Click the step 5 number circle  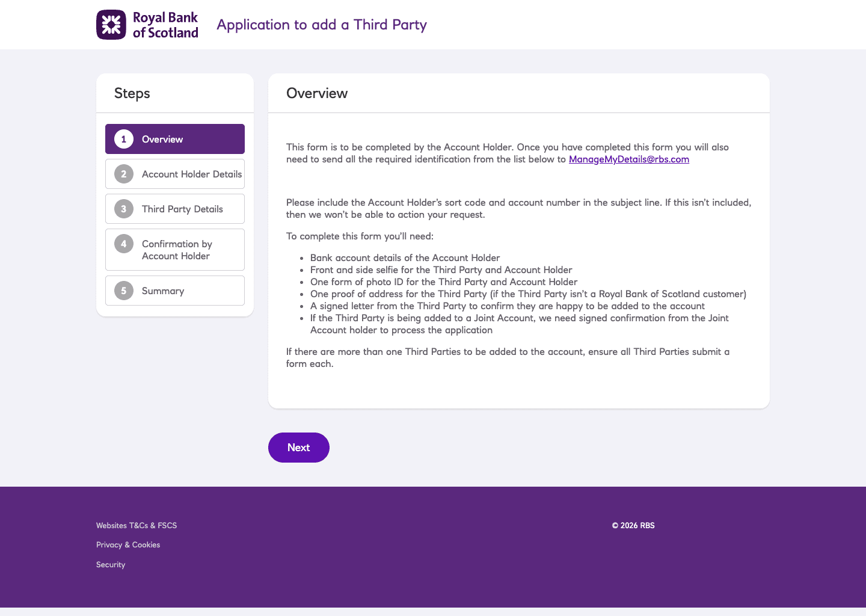[124, 291]
